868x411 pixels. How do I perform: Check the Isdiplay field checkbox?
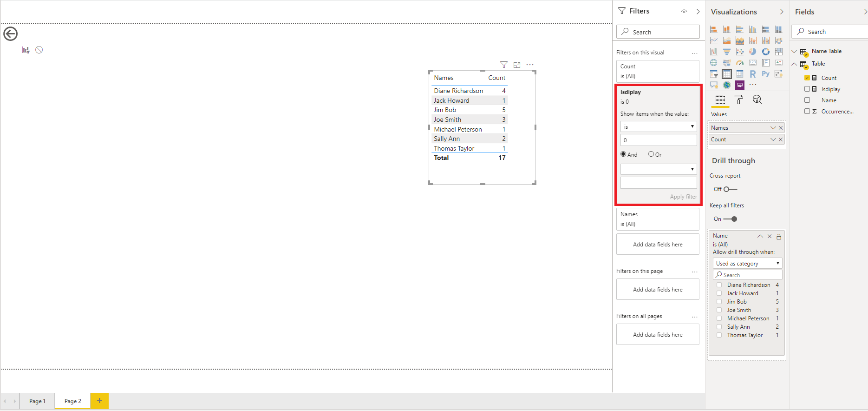click(x=807, y=89)
